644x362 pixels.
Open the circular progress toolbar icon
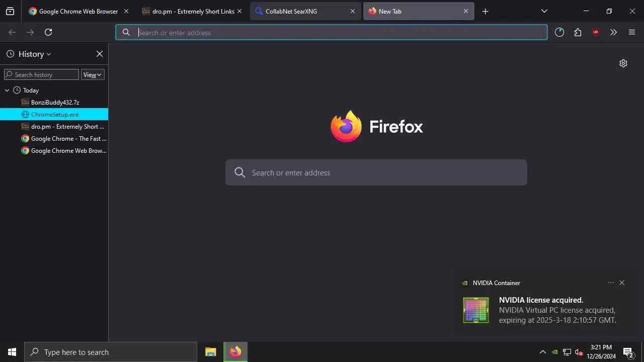tap(559, 32)
